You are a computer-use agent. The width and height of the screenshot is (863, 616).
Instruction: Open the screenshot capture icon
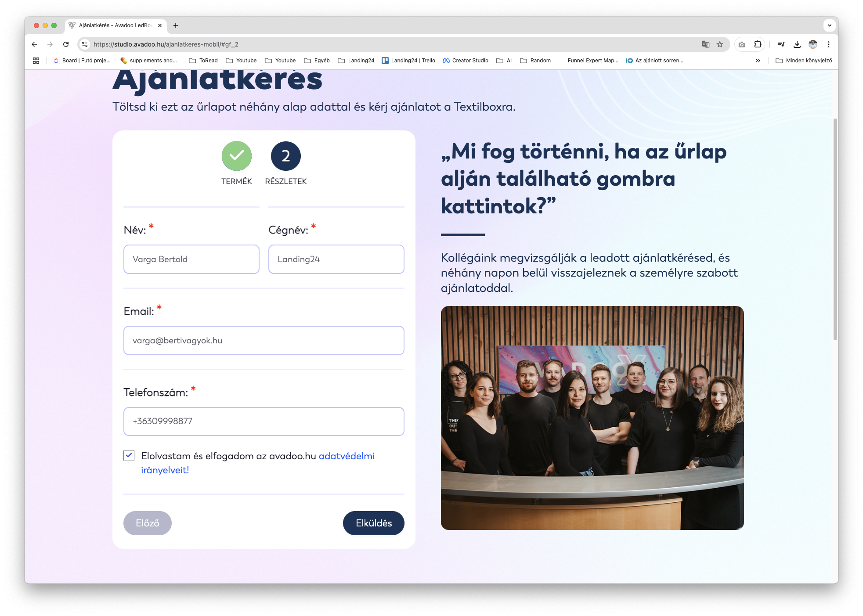point(741,44)
